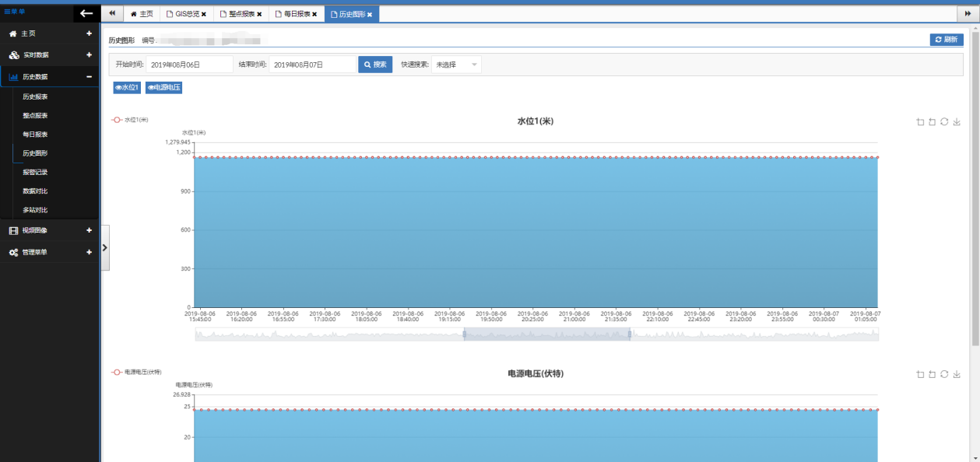This screenshot has width=980, height=462.
Task: Save the 电源电压 chart as image
Action: 957,374
